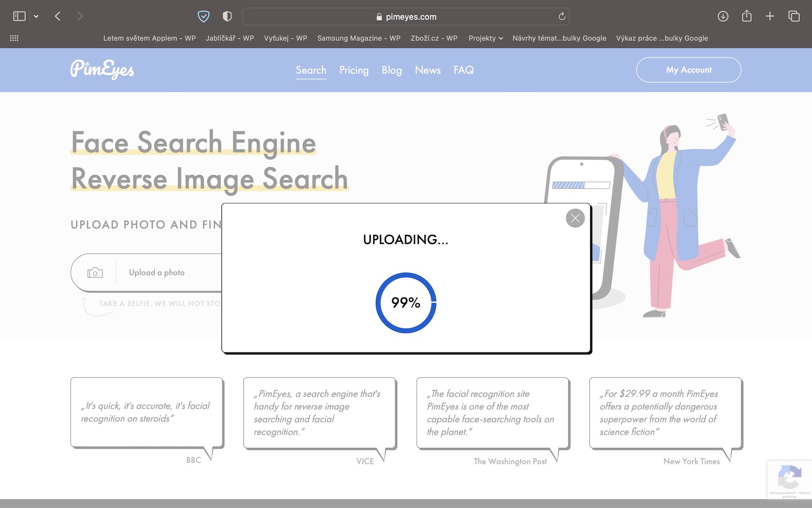Expand the Projekty bookmarks folder
The width and height of the screenshot is (812, 508).
click(x=485, y=38)
